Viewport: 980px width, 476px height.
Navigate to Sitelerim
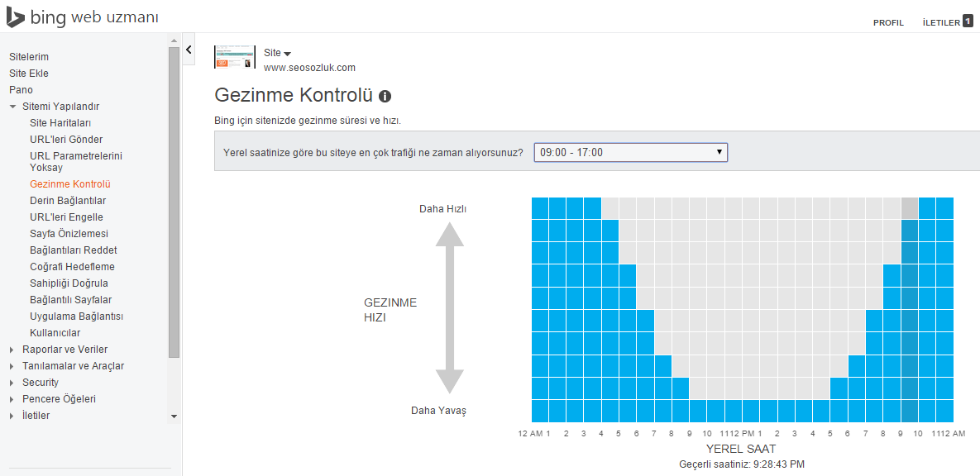tap(29, 57)
